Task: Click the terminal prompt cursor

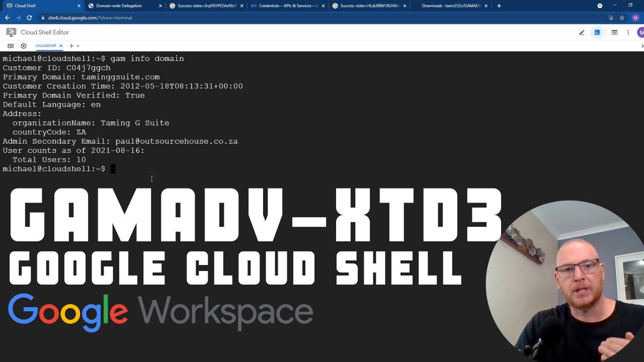Action: coord(113,169)
